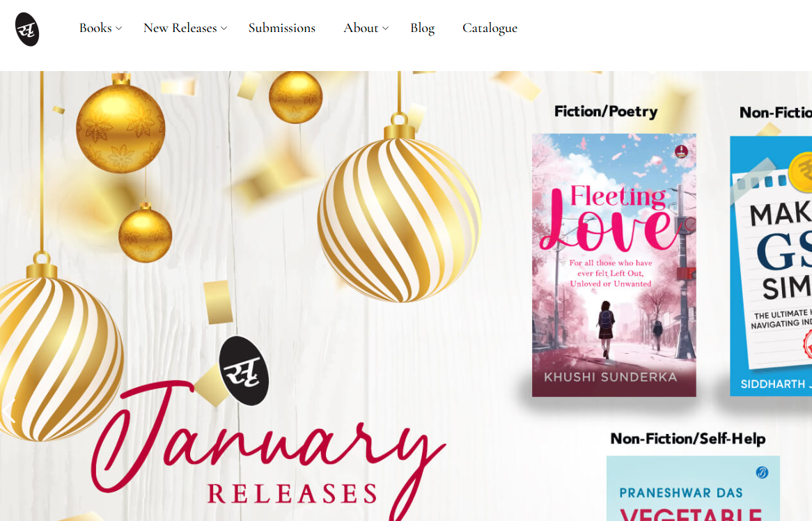Click the Non-Fiction/Self-Help heading
Viewport: 812px width, 521px height.
[x=688, y=439]
